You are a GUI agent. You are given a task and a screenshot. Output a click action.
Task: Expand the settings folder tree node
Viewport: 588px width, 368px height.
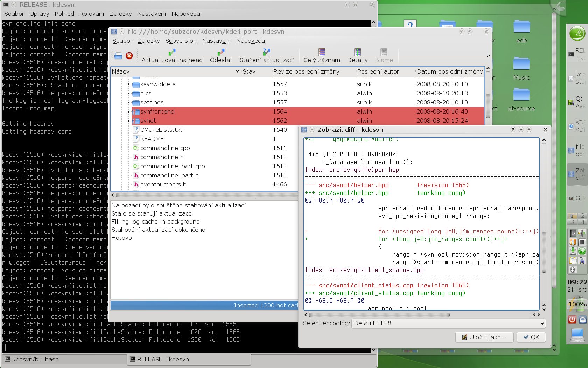(128, 102)
